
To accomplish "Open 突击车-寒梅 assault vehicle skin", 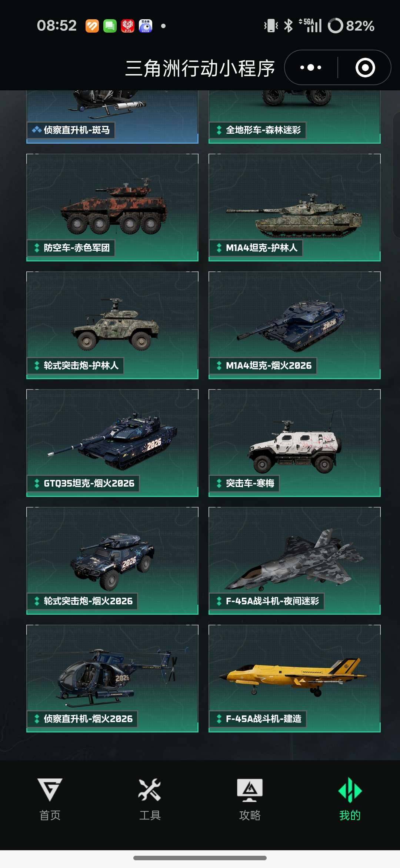I will point(294,443).
